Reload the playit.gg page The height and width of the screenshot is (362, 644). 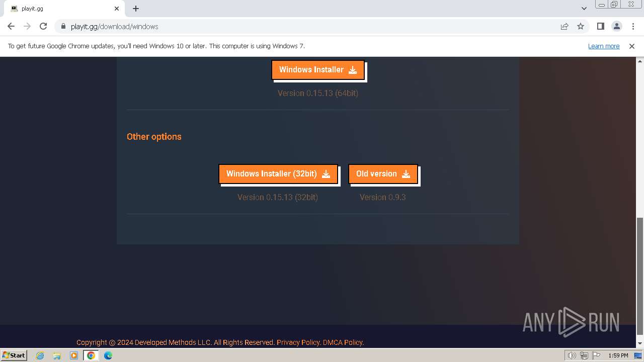(43, 26)
